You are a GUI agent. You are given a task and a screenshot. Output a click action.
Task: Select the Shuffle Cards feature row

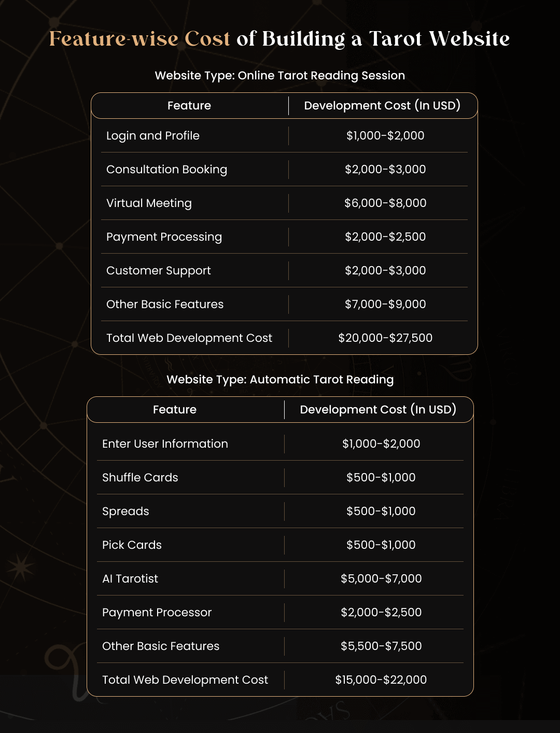pos(280,477)
